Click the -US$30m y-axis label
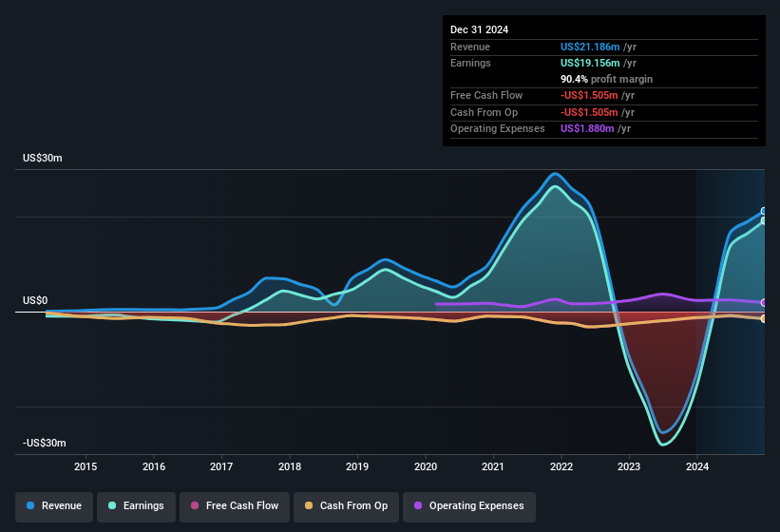780x532 pixels. click(x=45, y=443)
